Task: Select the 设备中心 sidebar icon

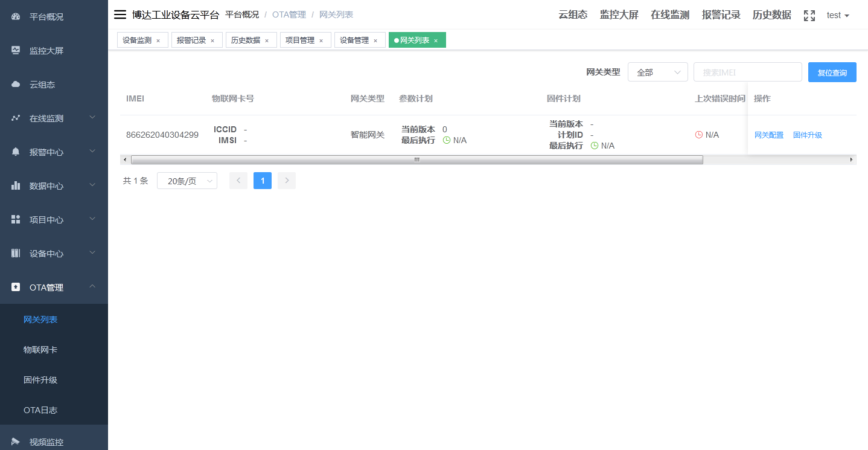Action: click(x=15, y=253)
